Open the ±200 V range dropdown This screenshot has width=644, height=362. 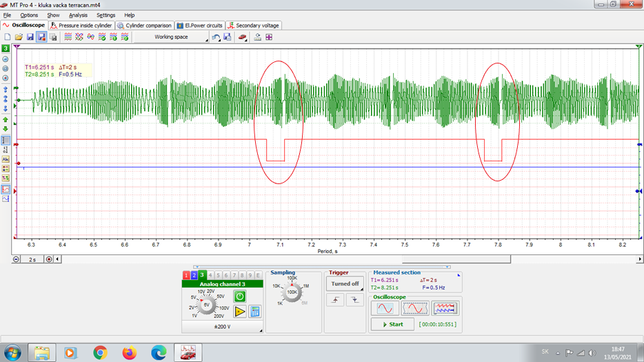coord(222,327)
